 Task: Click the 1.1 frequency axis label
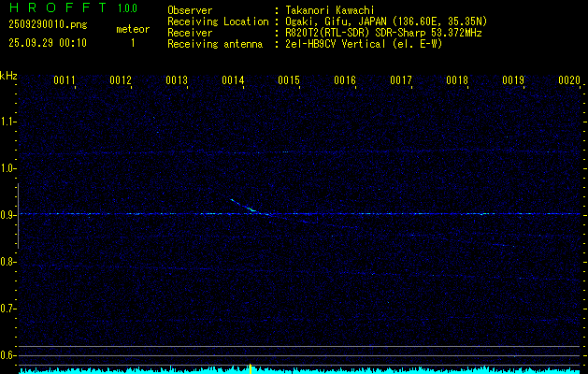pyautogui.click(x=8, y=122)
